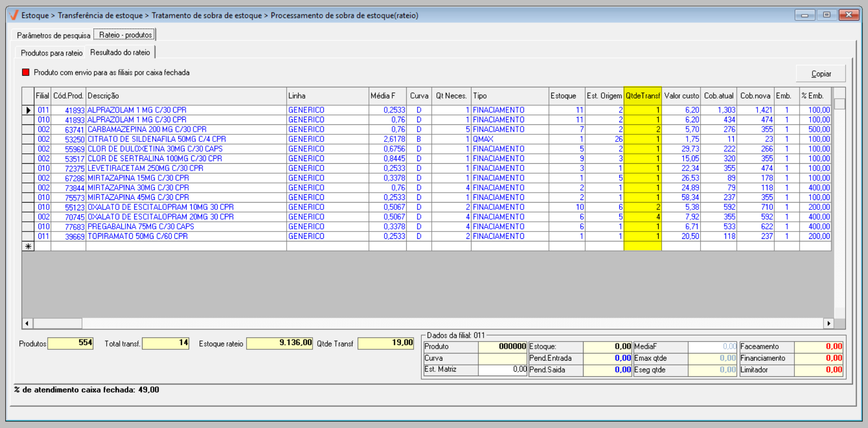The width and height of the screenshot is (868, 428).
Task: Click the Estoque rateio field showing 9.136,00
Action: click(x=279, y=343)
